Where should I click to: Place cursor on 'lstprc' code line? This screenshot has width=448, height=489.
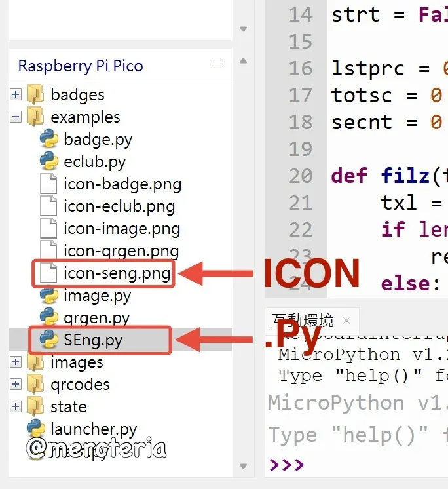point(390,69)
